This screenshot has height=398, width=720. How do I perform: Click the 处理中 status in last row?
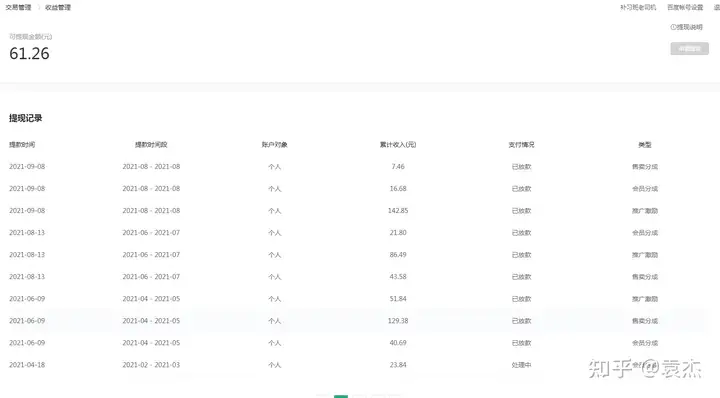pyautogui.click(x=521, y=365)
